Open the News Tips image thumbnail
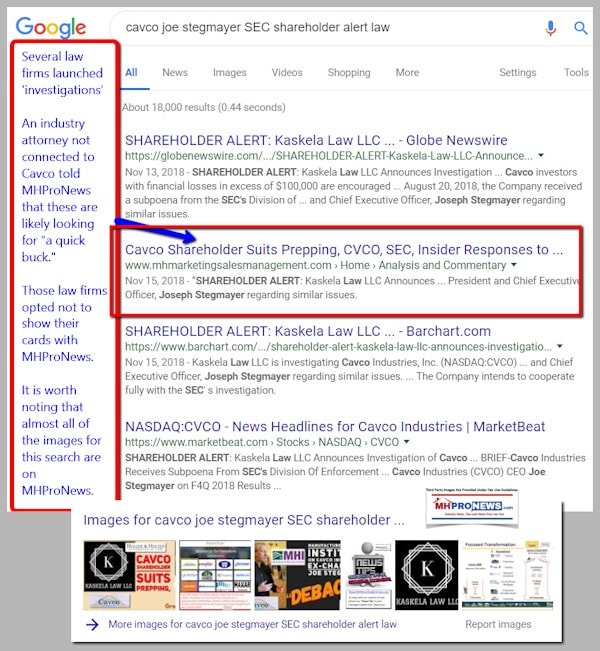The image size is (600, 651). (368, 575)
